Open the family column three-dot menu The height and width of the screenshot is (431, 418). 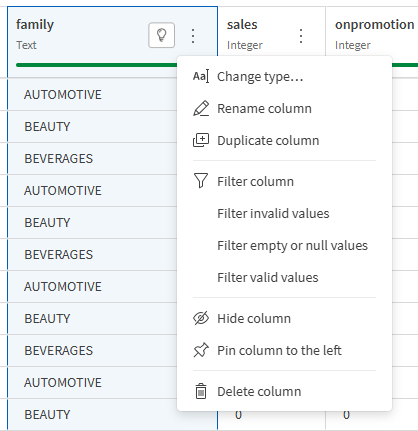coord(193,36)
